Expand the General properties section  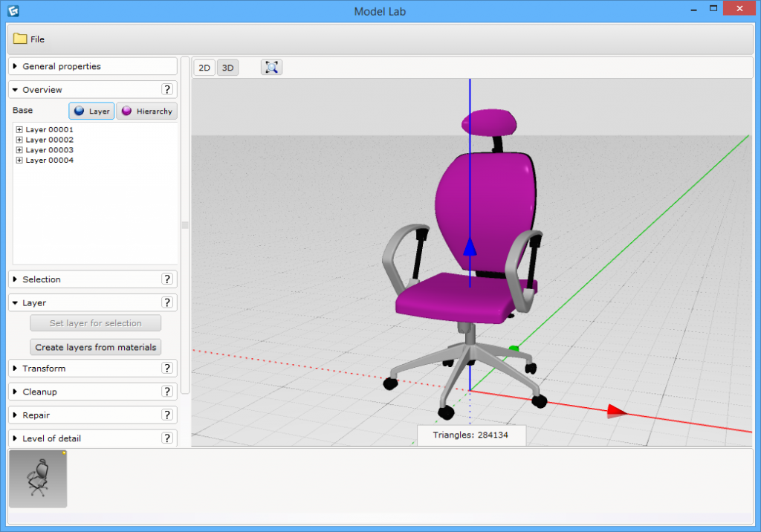93,67
